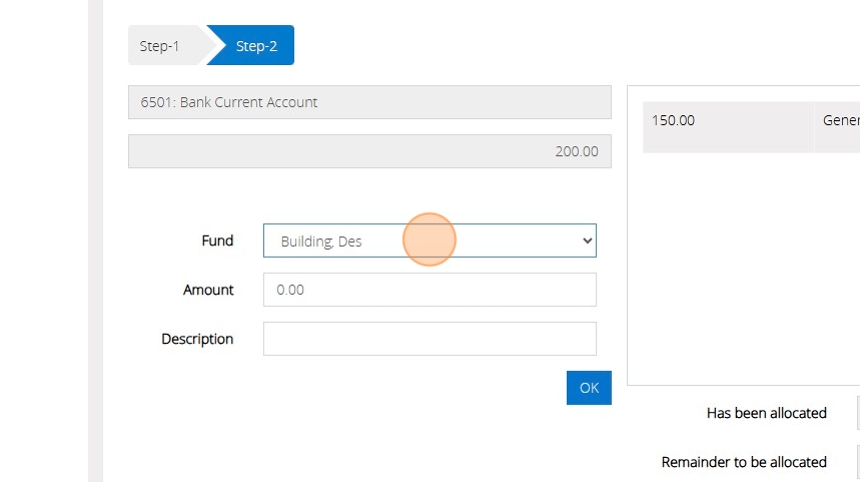The image size is (860, 482).
Task: Click the Description field label
Action: click(197, 339)
